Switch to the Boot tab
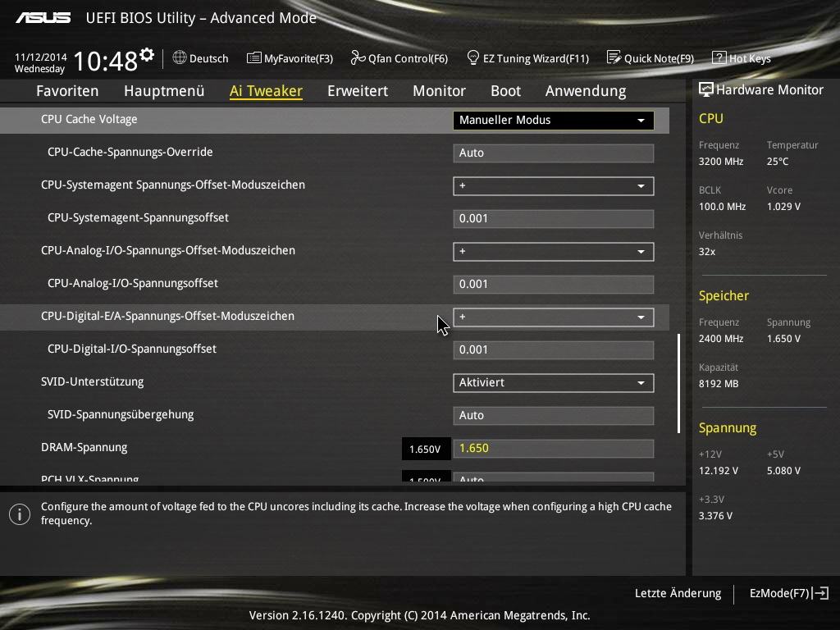840x630 pixels. tap(505, 90)
